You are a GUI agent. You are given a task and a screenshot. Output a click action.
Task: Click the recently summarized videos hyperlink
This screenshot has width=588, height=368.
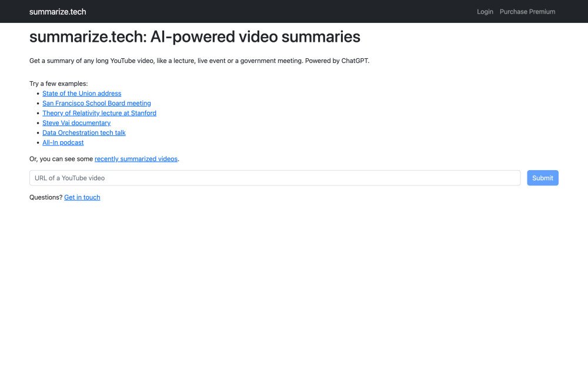click(x=136, y=158)
